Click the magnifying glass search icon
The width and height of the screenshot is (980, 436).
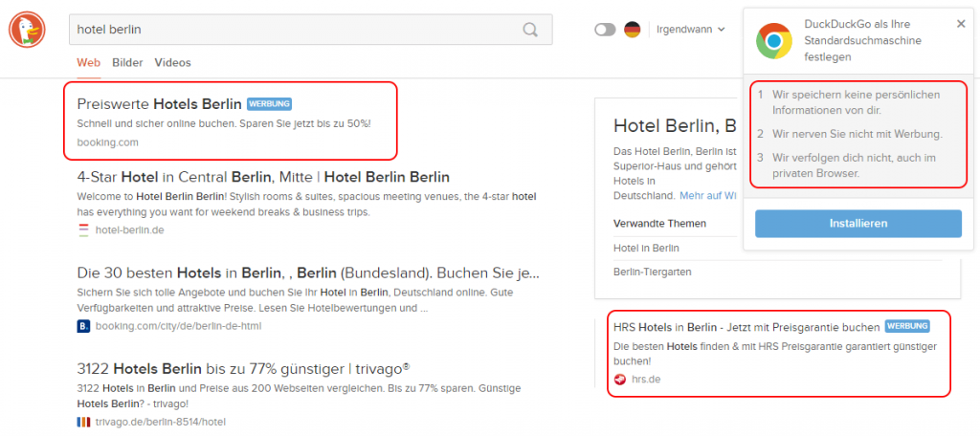[530, 30]
